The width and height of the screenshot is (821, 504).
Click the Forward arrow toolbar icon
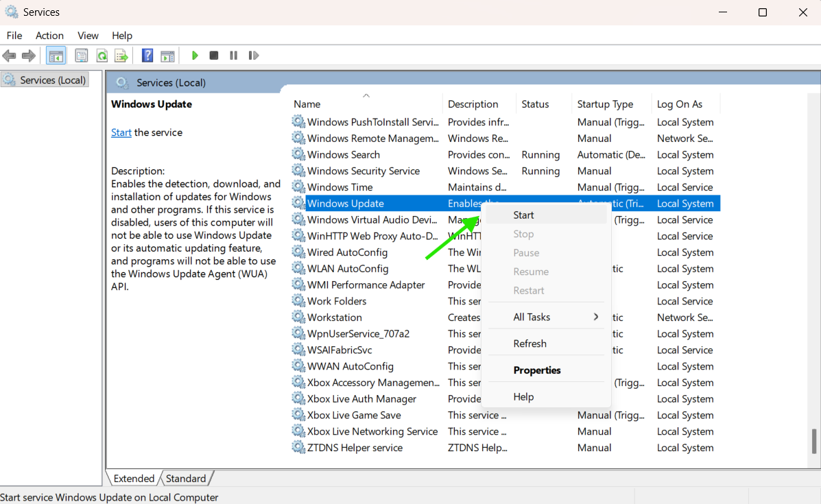(x=29, y=56)
